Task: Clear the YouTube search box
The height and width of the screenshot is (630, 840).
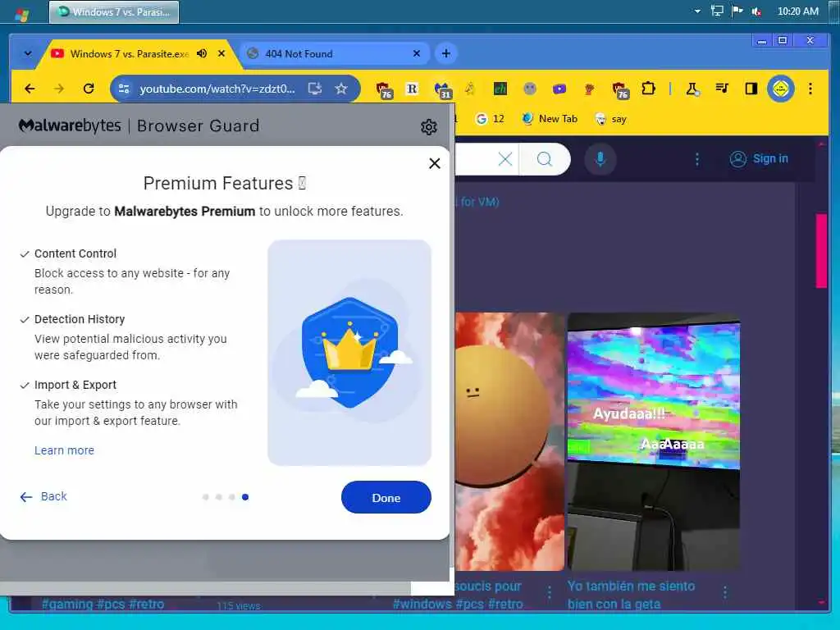Action: click(x=505, y=159)
